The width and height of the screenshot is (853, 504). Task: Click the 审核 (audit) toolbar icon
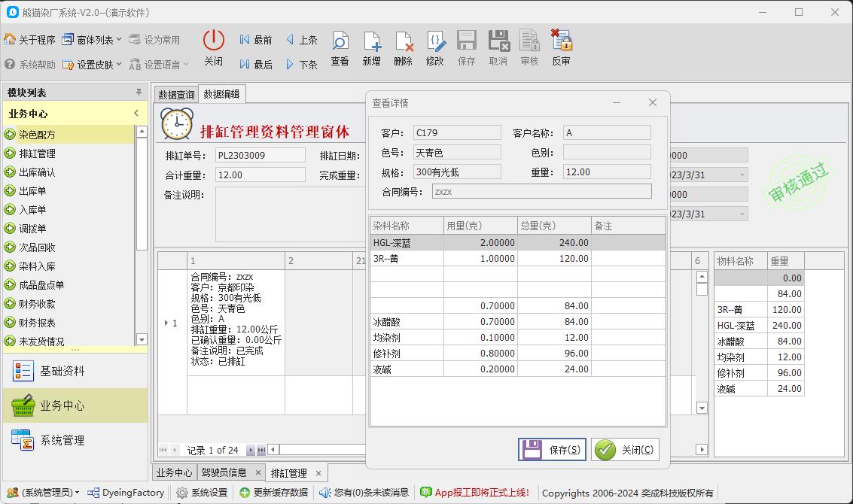(x=529, y=47)
